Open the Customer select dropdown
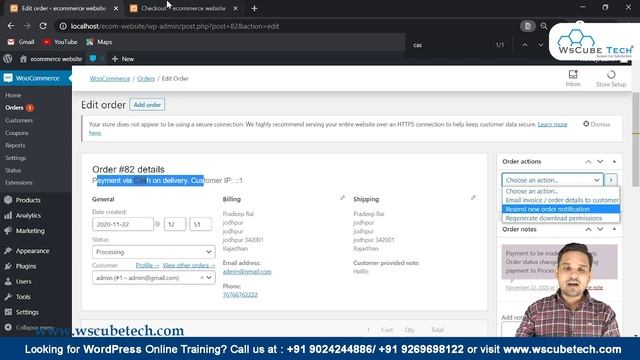The image size is (640, 360). tap(153, 278)
